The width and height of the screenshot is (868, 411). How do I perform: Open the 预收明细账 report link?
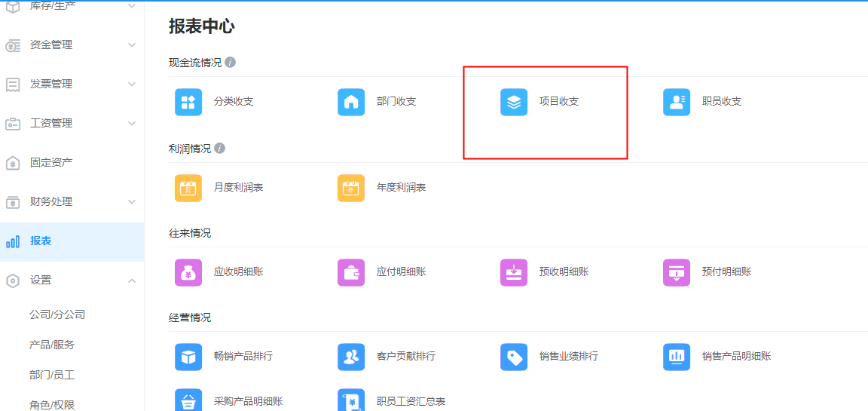(x=564, y=272)
